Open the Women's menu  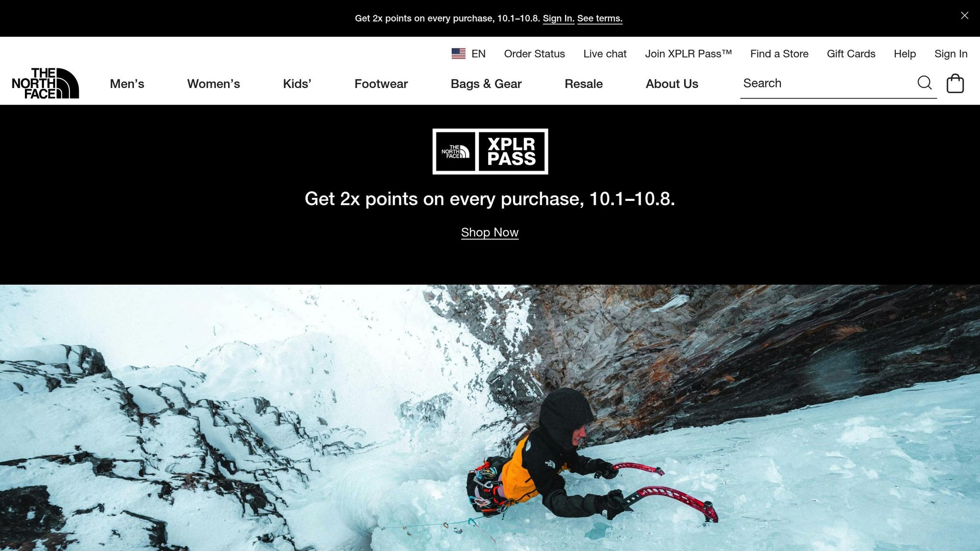213,84
